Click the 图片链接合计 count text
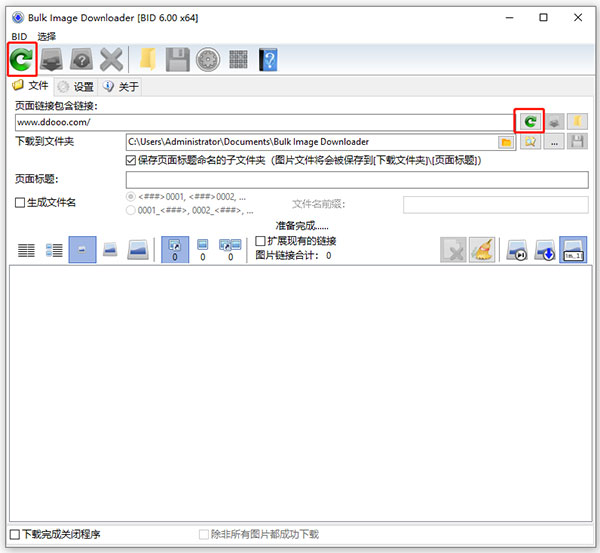The height and width of the screenshot is (553, 600). pos(293,255)
